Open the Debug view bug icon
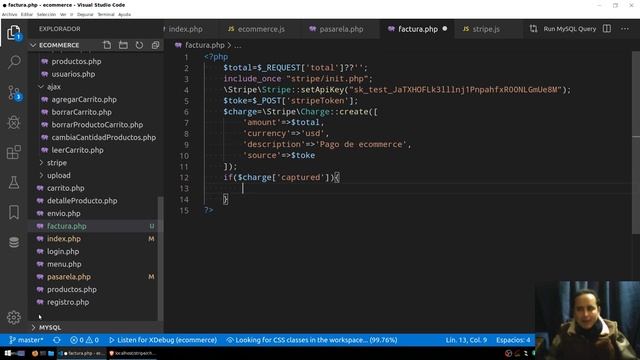Viewport: 640px width, 360px height. [14, 122]
